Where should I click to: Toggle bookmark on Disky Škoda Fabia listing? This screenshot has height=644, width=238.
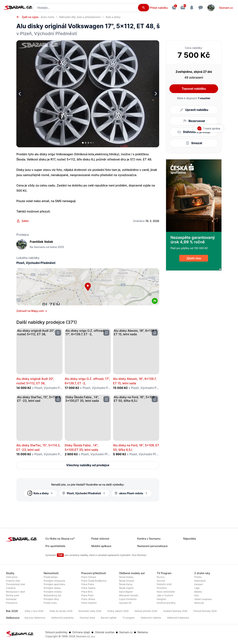106,399
